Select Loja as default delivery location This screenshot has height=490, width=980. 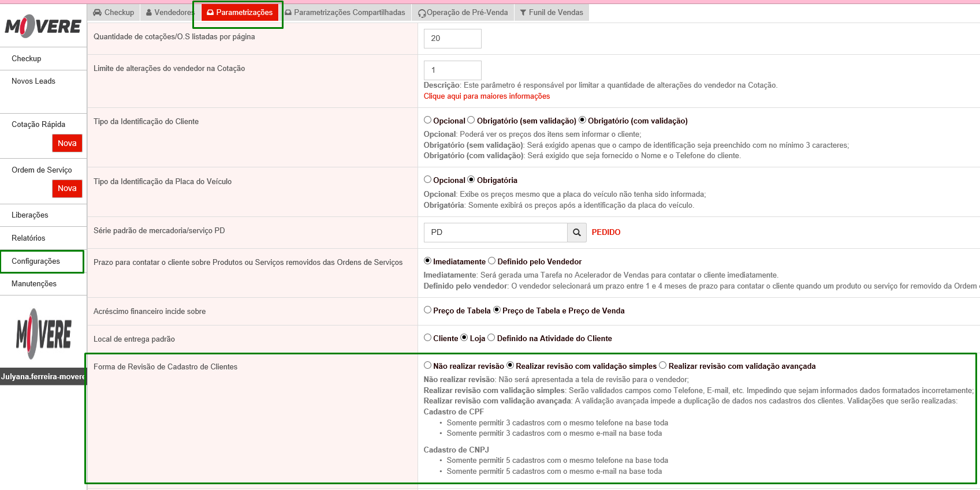click(x=464, y=338)
